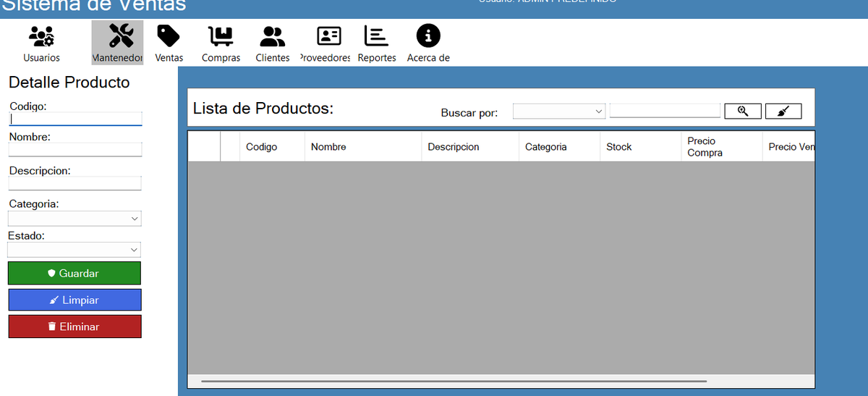
Task: Click the broom clear-search button
Action: [783, 111]
